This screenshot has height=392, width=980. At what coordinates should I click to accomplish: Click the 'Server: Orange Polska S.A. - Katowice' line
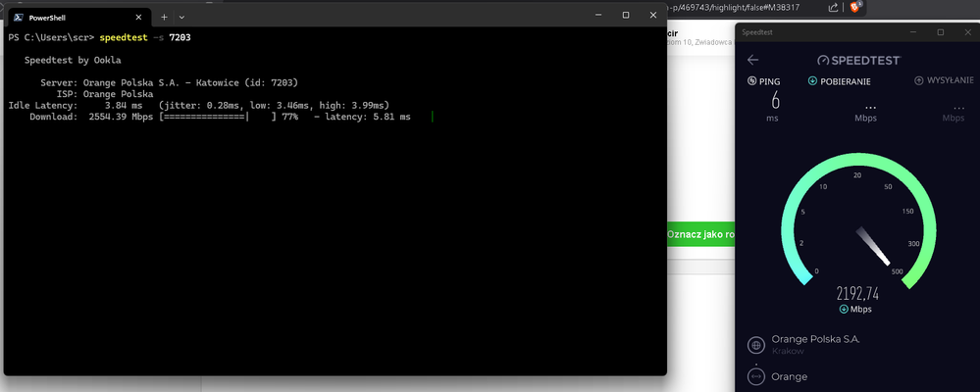point(170,83)
